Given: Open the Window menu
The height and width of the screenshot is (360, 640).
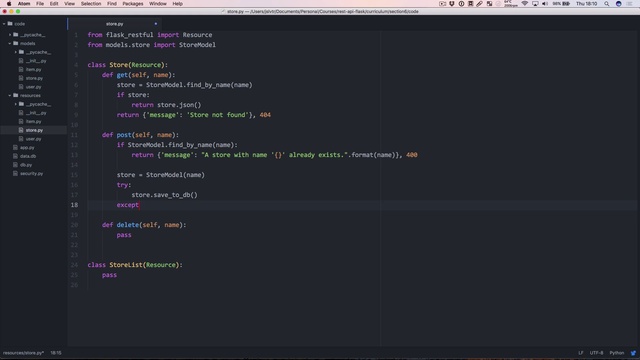Looking at the screenshot, I should (x=158, y=4).
